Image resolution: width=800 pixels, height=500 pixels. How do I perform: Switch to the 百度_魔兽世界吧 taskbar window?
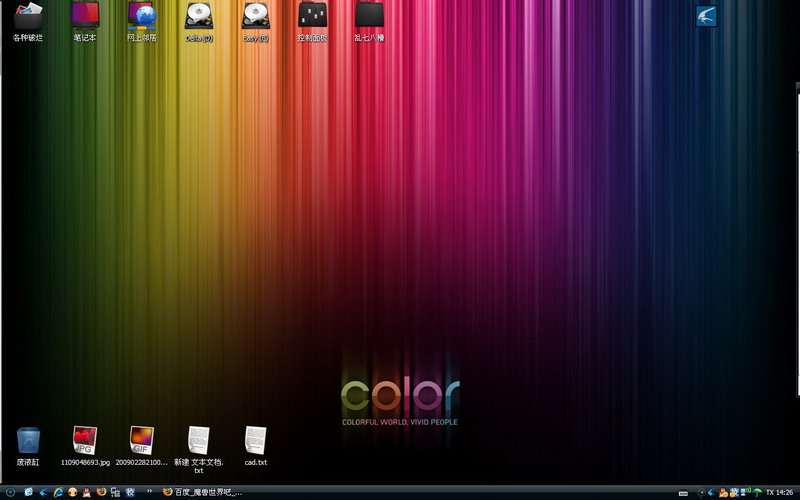(203, 492)
